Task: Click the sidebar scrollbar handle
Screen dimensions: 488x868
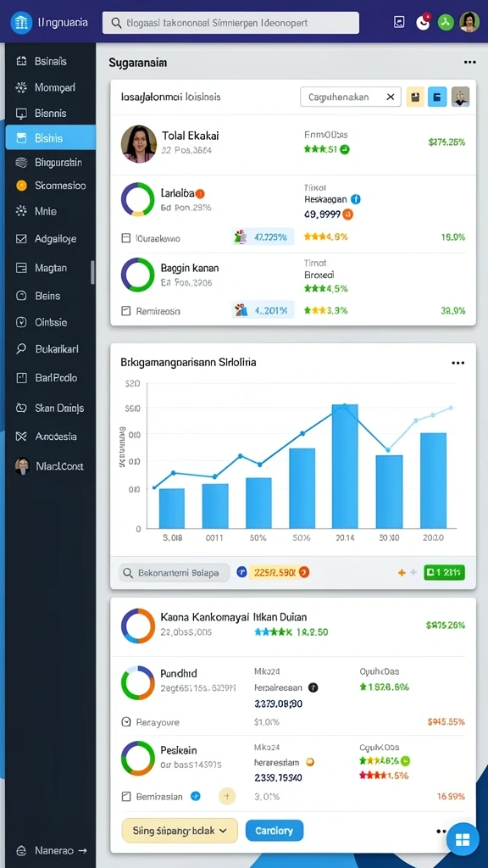Action: click(92, 272)
